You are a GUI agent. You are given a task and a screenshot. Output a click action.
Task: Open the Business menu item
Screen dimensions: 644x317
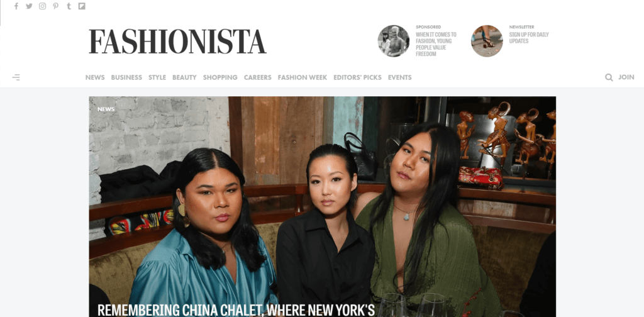pyautogui.click(x=126, y=77)
